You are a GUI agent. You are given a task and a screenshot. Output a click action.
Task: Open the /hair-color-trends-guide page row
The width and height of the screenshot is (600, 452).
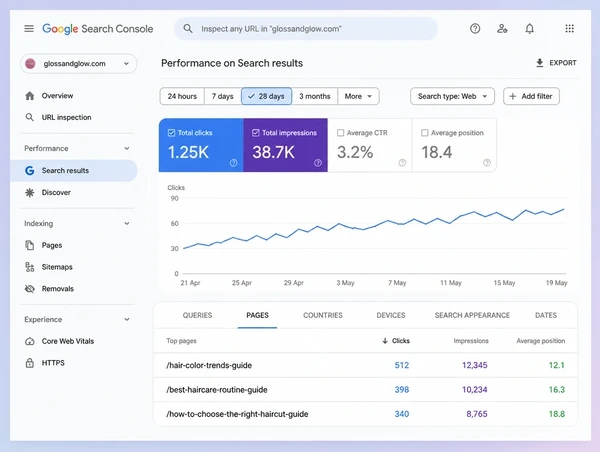coord(365,365)
